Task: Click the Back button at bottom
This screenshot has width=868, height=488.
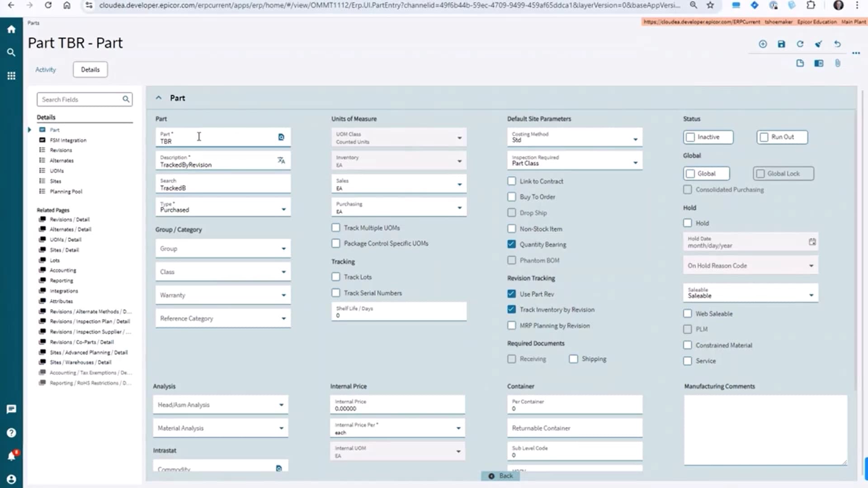Action: pos(501,476)
